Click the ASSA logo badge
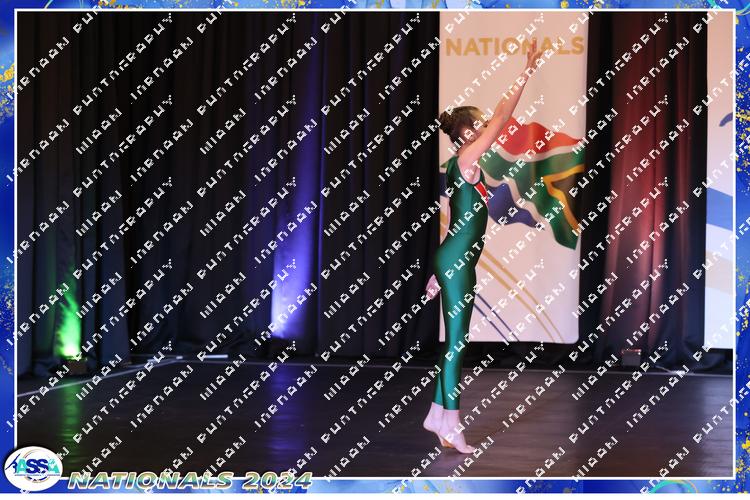This screenshot has width=750, height=500. (x=33, y=469)
